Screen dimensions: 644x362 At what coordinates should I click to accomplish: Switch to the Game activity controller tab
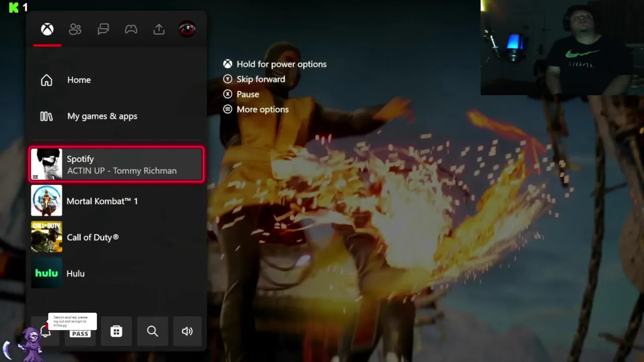coord(131,29)
